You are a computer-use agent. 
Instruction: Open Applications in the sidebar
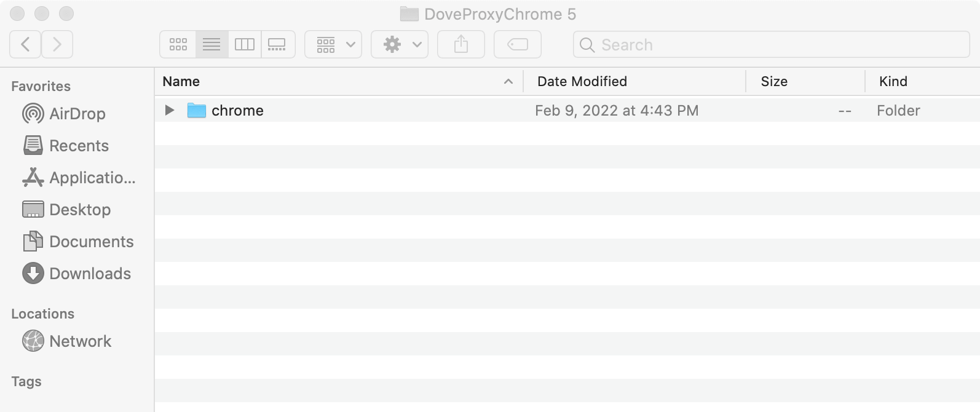pos(79,178)
